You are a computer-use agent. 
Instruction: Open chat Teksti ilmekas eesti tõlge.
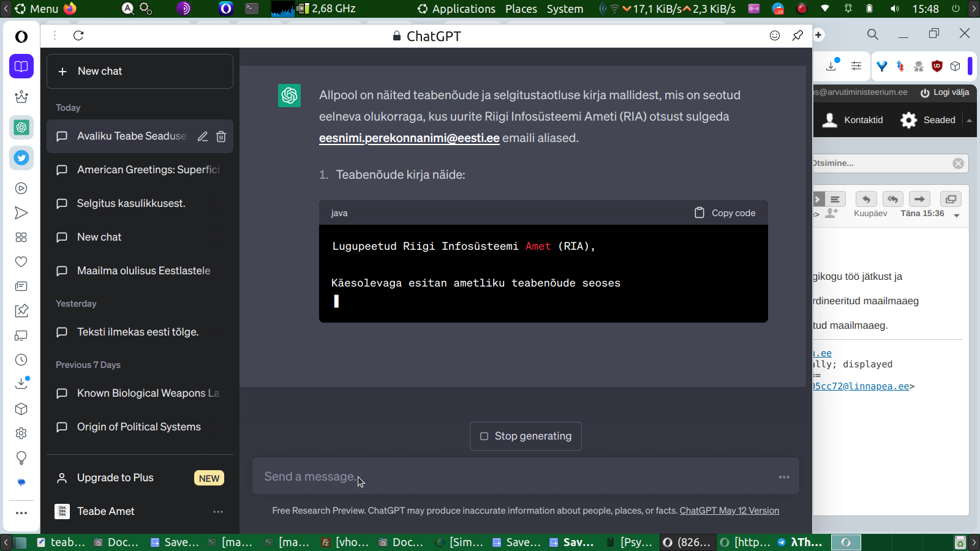coord(140,332)
